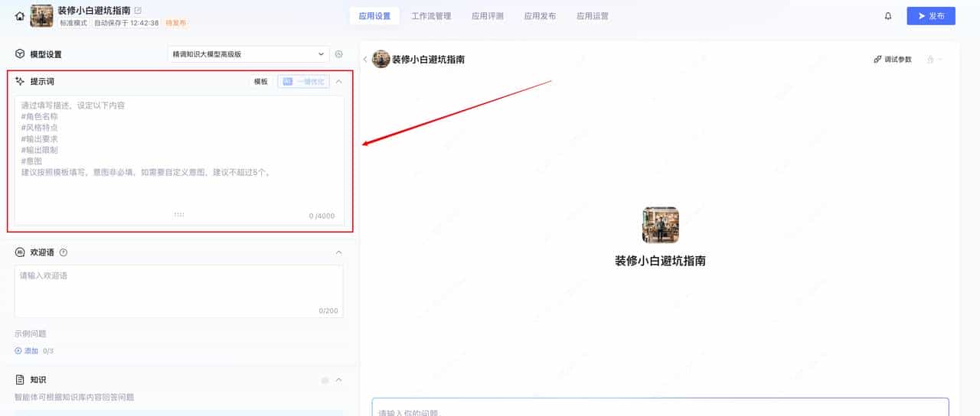Click the 标准模式 tag

(74, 24)
